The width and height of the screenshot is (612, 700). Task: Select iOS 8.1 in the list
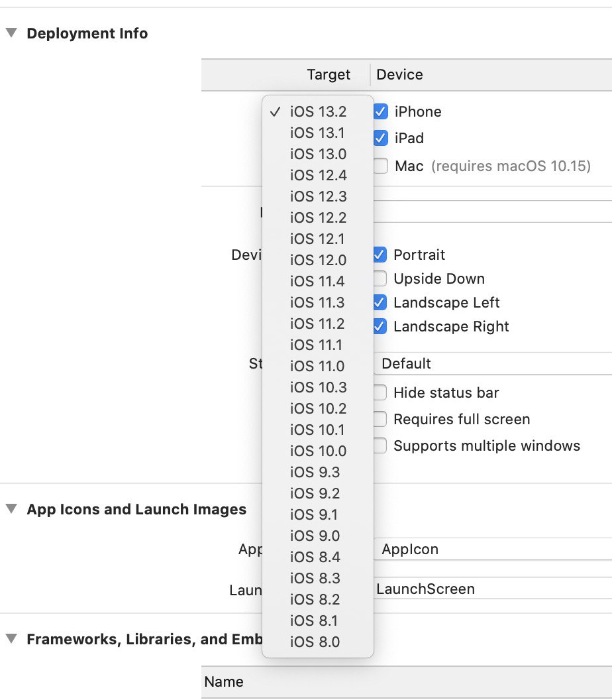[318, 620]
